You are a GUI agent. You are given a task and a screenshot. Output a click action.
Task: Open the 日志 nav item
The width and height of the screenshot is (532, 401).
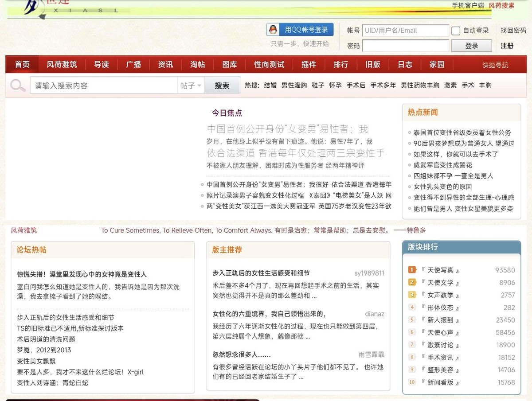405,65
